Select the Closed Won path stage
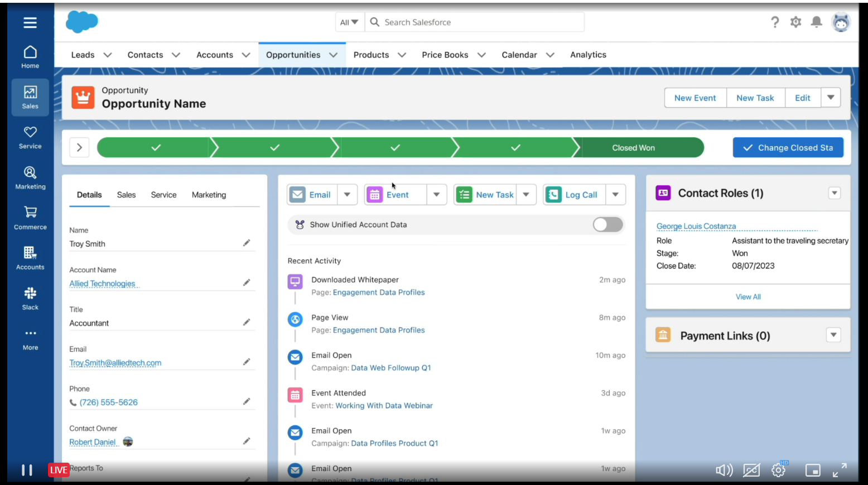The height and width of the screenshot is (485, 868). point(638,147)
